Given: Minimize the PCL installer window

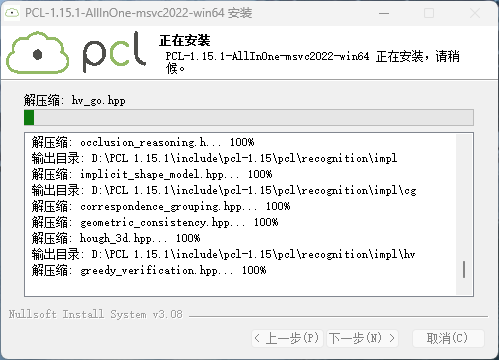Looking at the screenshot, I should pos(384,13).
